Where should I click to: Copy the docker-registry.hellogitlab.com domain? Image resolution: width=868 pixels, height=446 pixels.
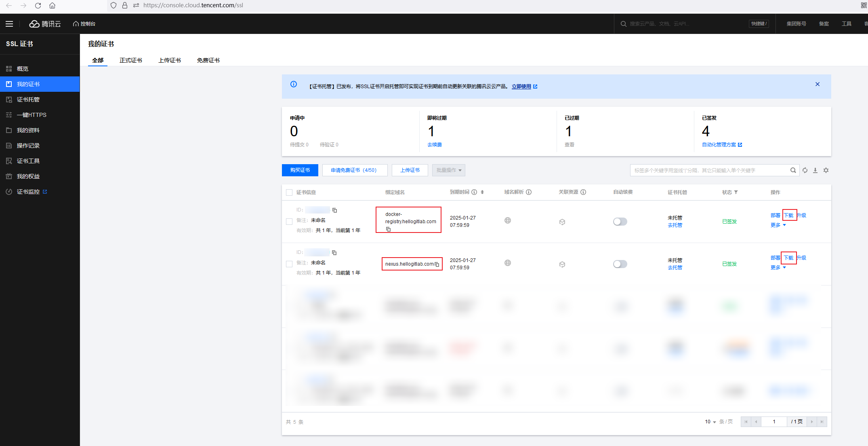(x=388, y=229)
